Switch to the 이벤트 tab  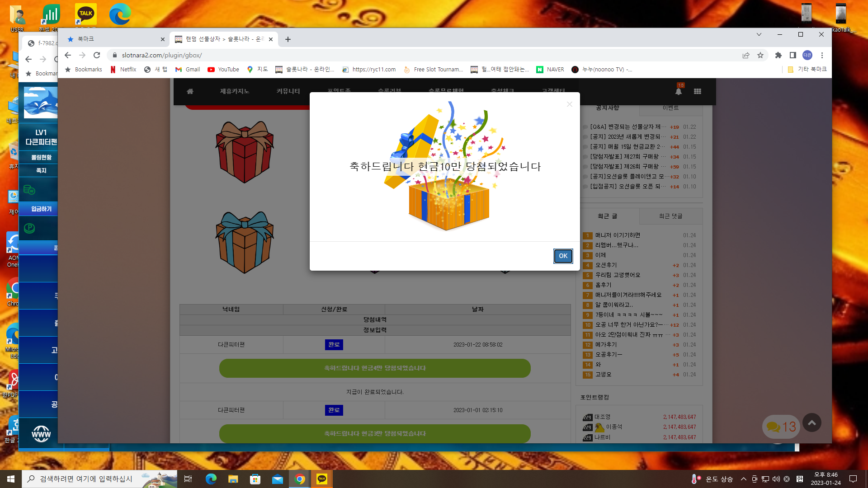click(x=670, y=108)
